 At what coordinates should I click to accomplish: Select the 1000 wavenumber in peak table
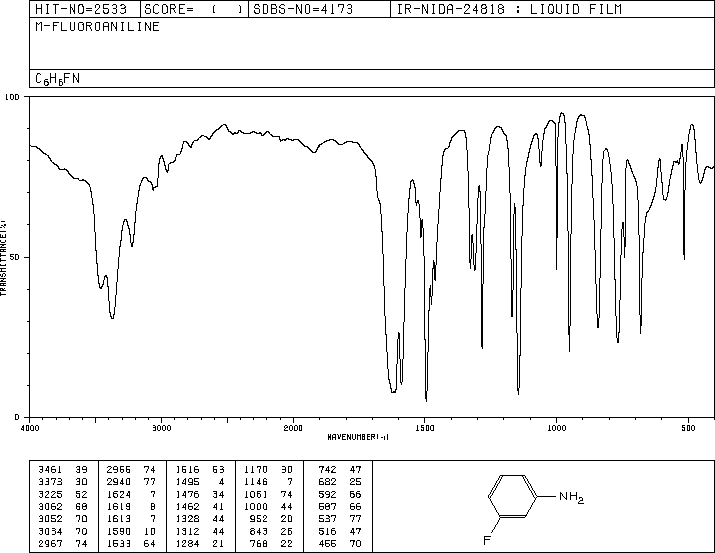[256, 506]
